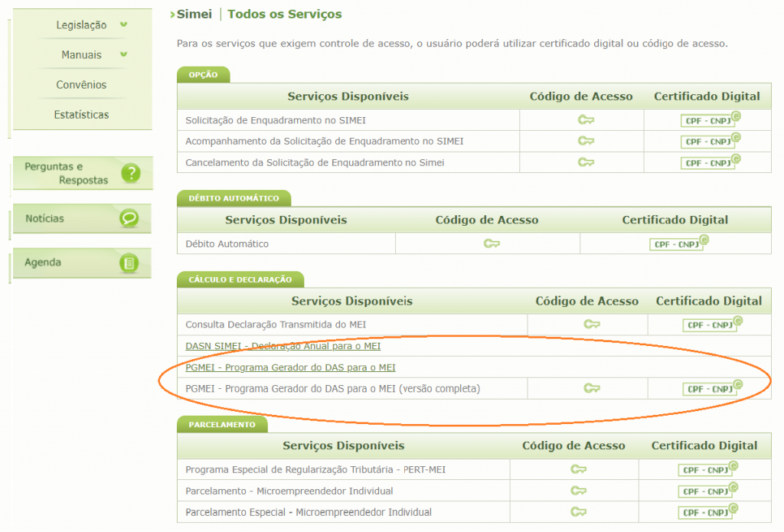The width and height of the screenshot is (784, 532).
Task: Click 'Cancelamento da Solicitação de Enquadramento no Simei' text
Action: (x=315, y=162)
